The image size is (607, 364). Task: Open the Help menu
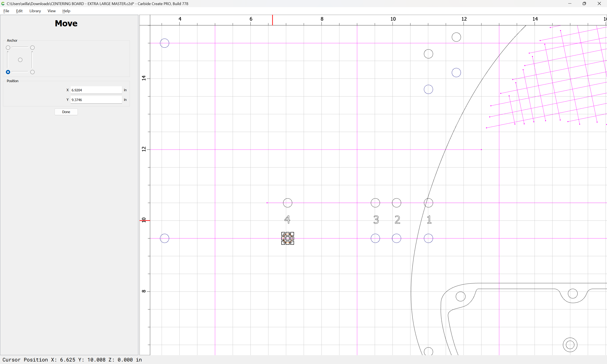(x=66, y=11)
